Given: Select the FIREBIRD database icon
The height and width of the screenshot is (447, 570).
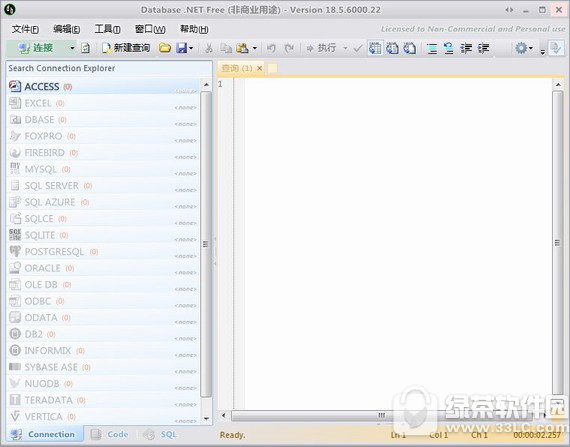Looking at the screenshot, I should [x=15, y=153].
